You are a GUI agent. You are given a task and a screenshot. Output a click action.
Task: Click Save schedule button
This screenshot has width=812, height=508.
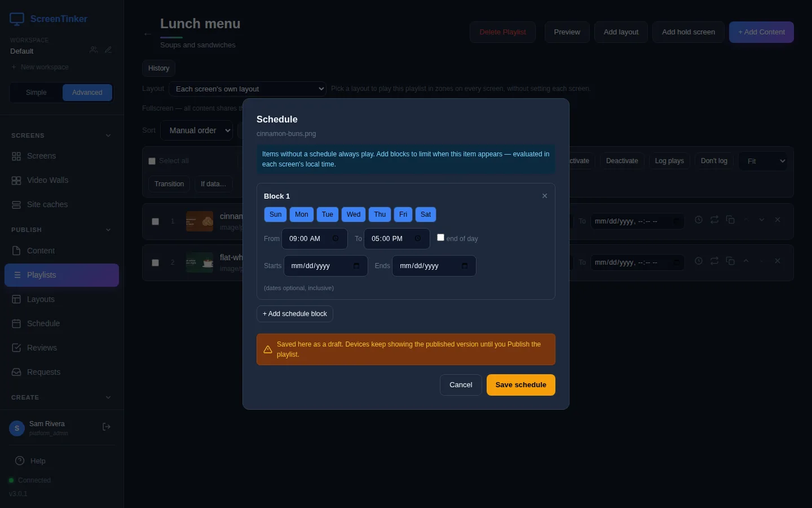coord(521,385)
